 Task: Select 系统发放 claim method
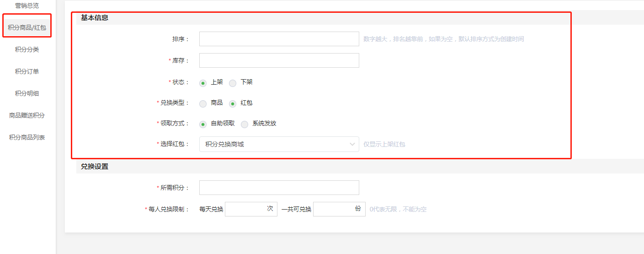pos(245,124)
